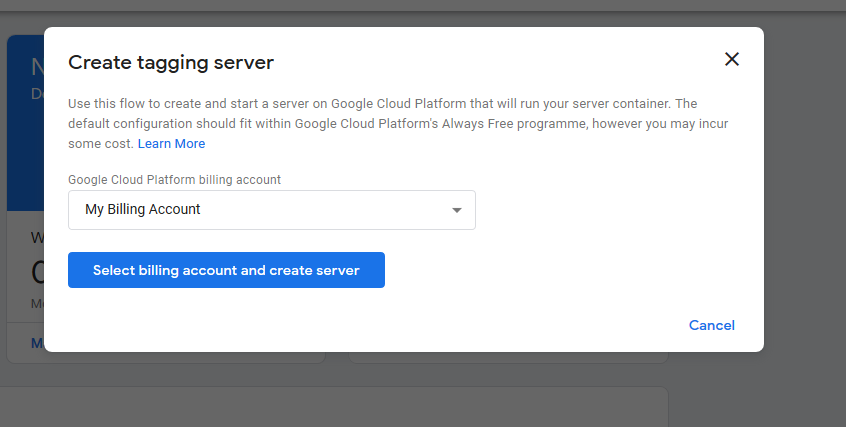
Task: Open the My Billing Account dropdown
Action: tap(272, 210)
